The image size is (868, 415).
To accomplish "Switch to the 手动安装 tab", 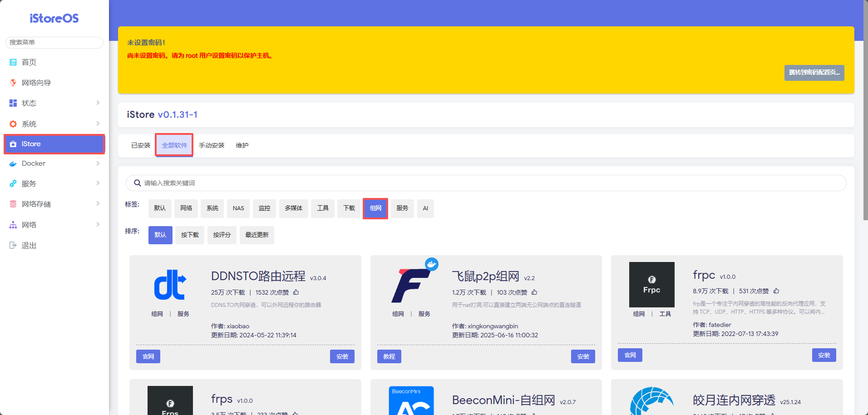I will tap(212, 145).
